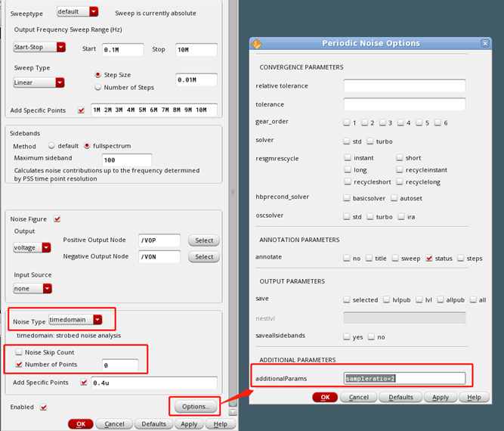The height and width of the screenshot is (431, 504).
Task: Select the Positive Output Node
Action: pos(204,240)
